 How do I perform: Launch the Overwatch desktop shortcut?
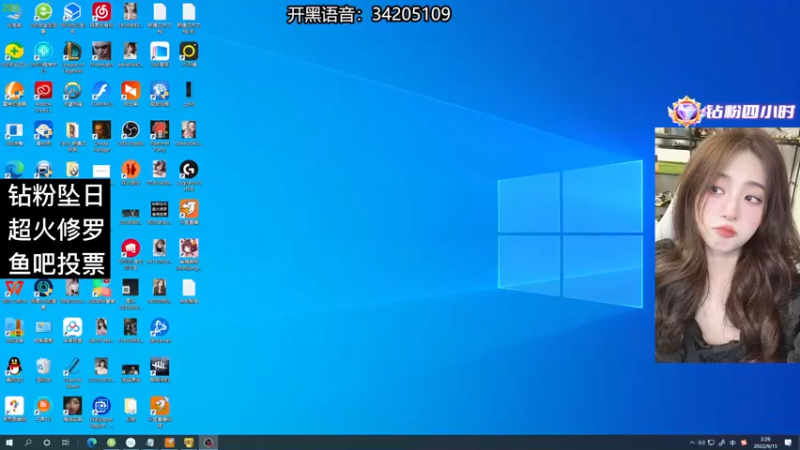pos(72,90)
